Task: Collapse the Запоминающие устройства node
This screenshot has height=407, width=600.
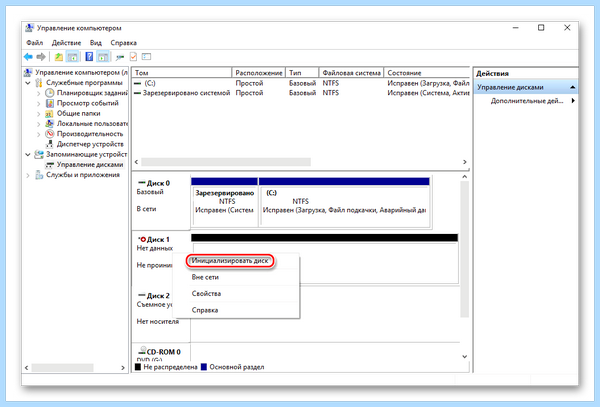Action: [28, 155]
